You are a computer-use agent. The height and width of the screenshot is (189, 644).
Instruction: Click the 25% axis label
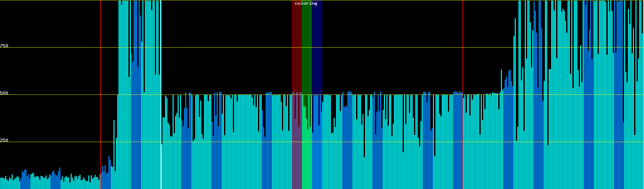coord(4,140)
